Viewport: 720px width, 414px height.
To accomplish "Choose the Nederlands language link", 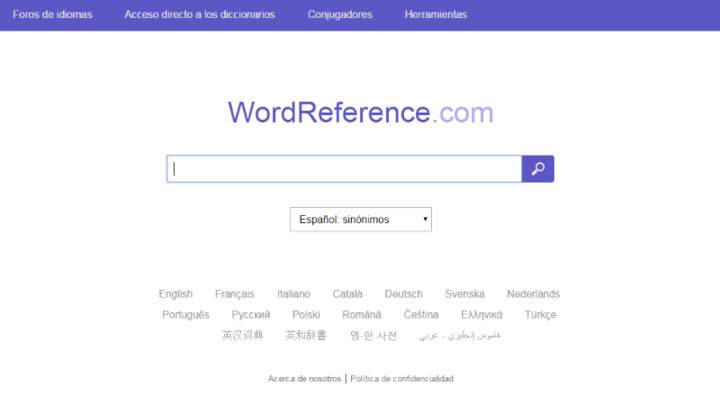I will click(x=533, y=294).
